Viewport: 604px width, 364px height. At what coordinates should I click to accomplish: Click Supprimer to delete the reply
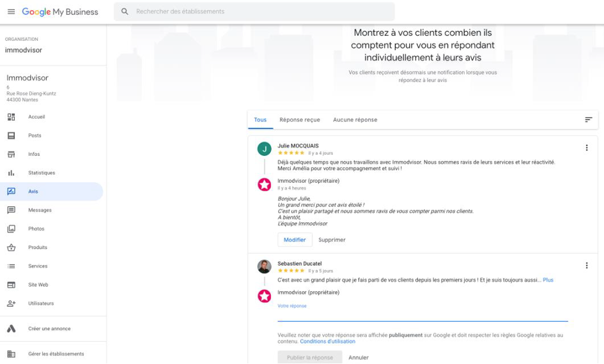coord(332,239)
